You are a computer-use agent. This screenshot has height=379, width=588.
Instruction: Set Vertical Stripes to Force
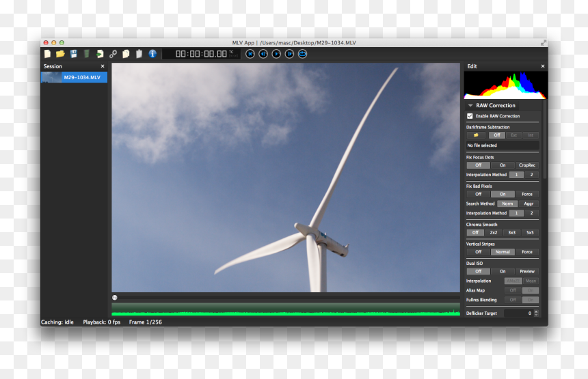527,252
